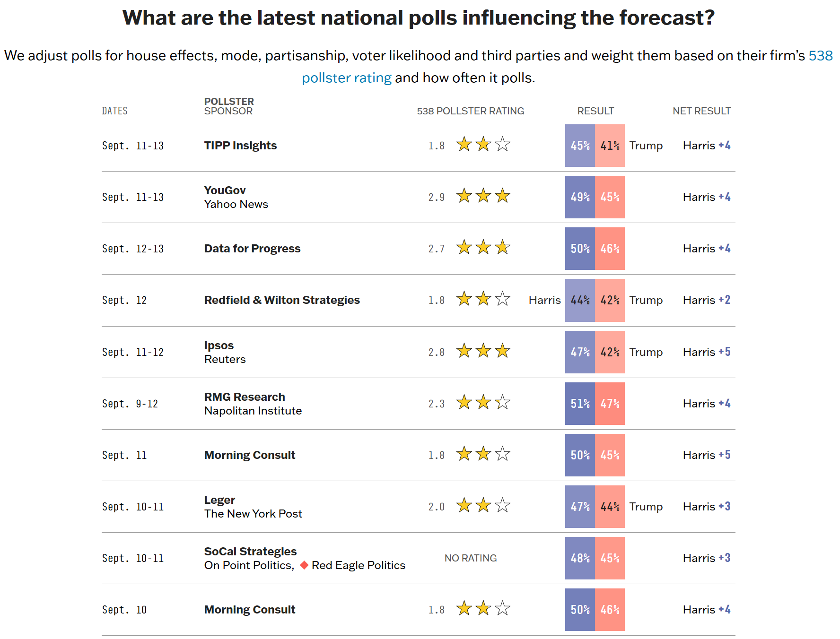Click the '538 POLLSTER RATING' column header
This screenshot has height=639, width=840.
pos(470,111)
